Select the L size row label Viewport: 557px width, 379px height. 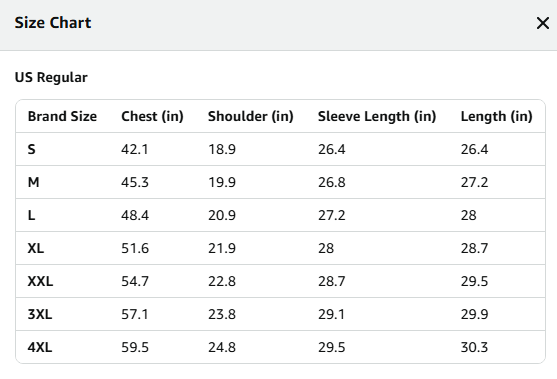coord(31,215)
